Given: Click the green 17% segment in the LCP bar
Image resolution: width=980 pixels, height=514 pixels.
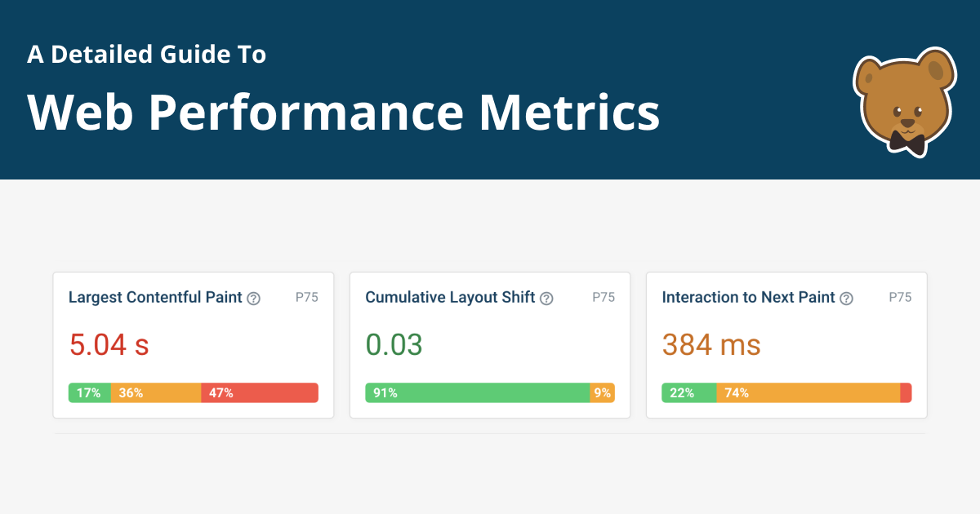Looking at the screenshot, I should pyautogui.click(x=90, y=392).
